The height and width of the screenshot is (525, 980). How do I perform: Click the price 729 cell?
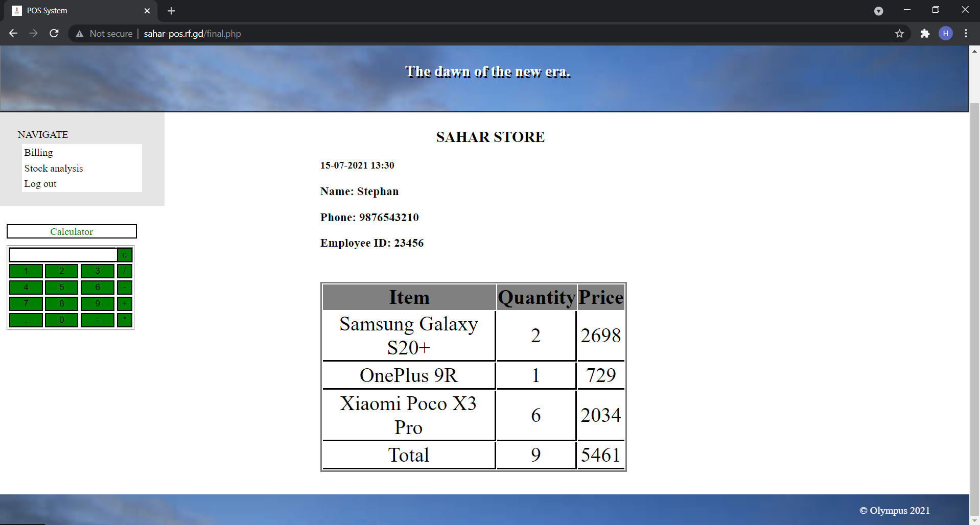pos(601,375)
